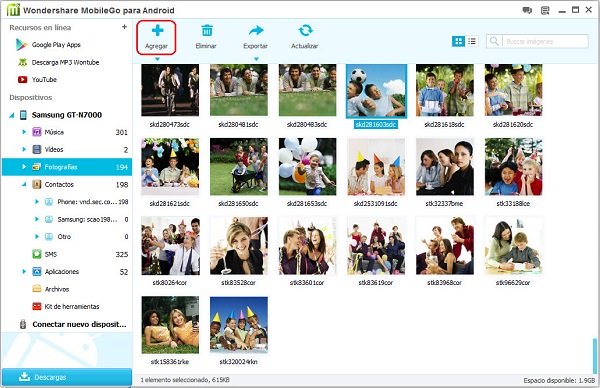Select photo stk96629cor
This screenshot has height=388, width=600.
pyautogui.click(x=513, y=246)
